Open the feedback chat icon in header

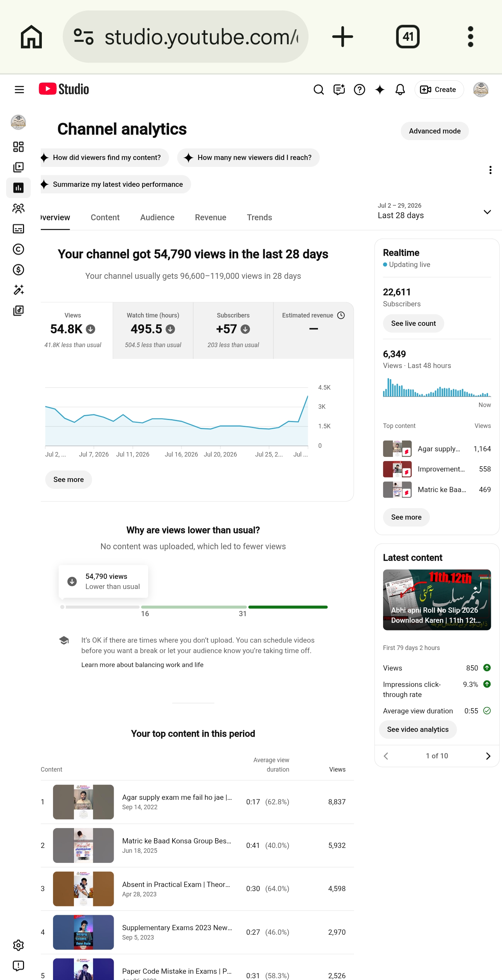tap(339, 90)
